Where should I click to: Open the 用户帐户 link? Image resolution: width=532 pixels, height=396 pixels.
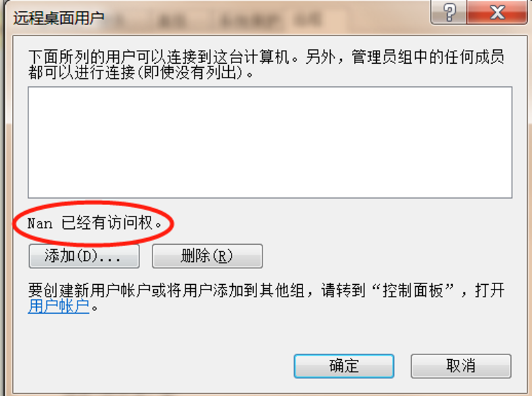[x=59, y=307]
